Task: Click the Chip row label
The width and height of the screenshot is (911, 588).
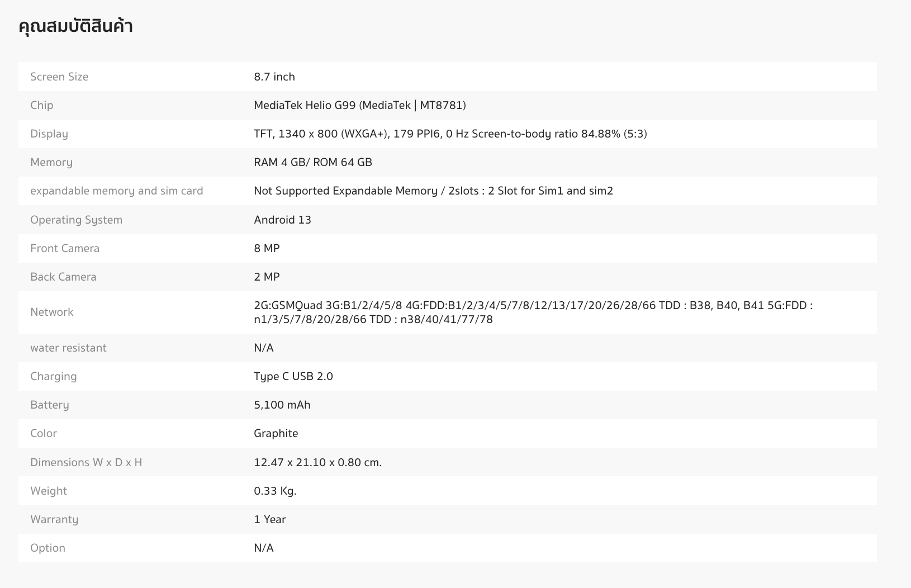Action: coord(42,105)
